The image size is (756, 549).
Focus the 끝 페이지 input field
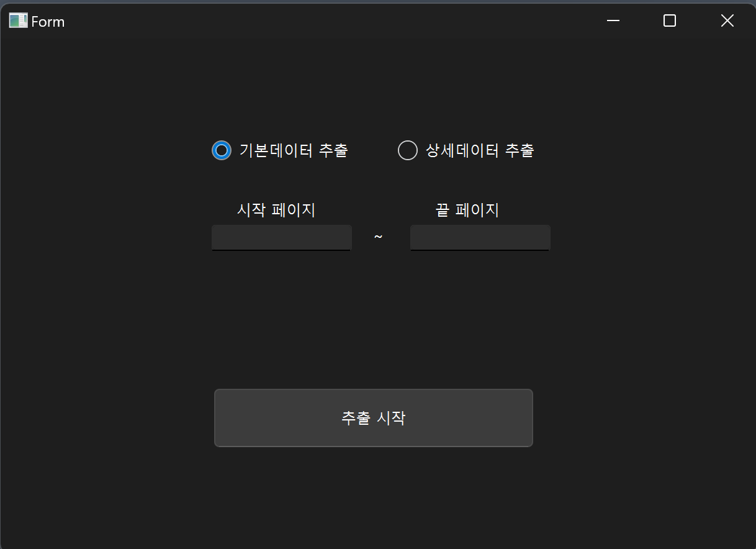pos(480,237)
